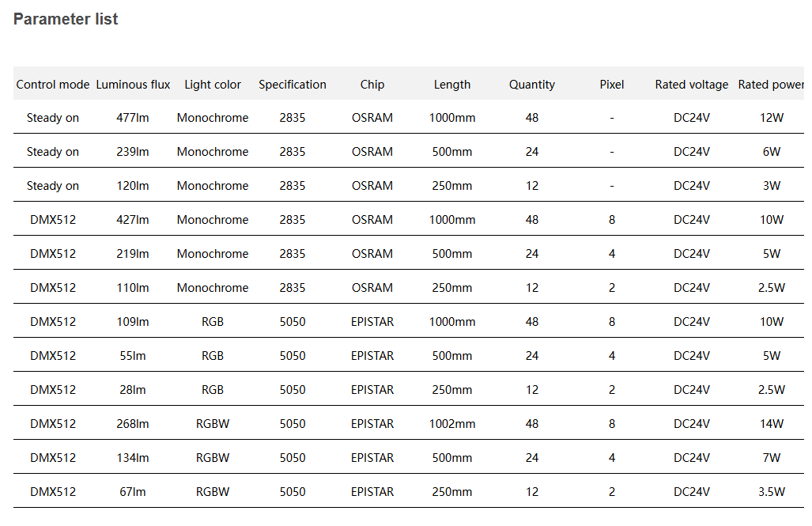Click the 1002mm length cell

(x=452, y=424)
